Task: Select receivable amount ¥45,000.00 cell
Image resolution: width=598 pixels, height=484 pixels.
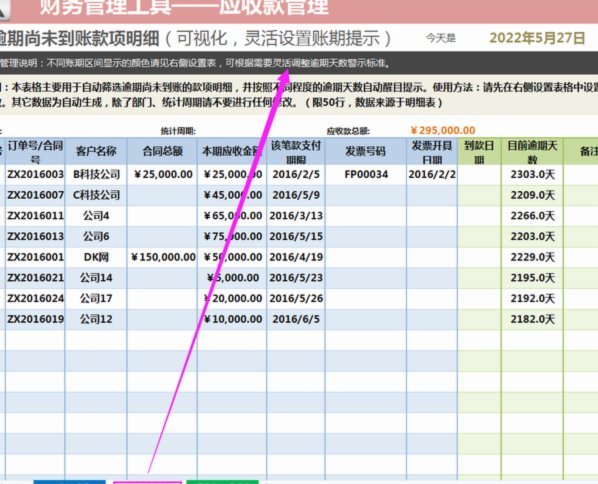Action: pos(232,195)
